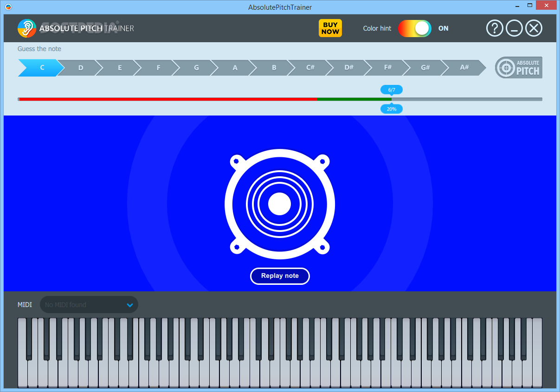Click the Absolute Pitch Trainer ear logo

tap(27, 28)
